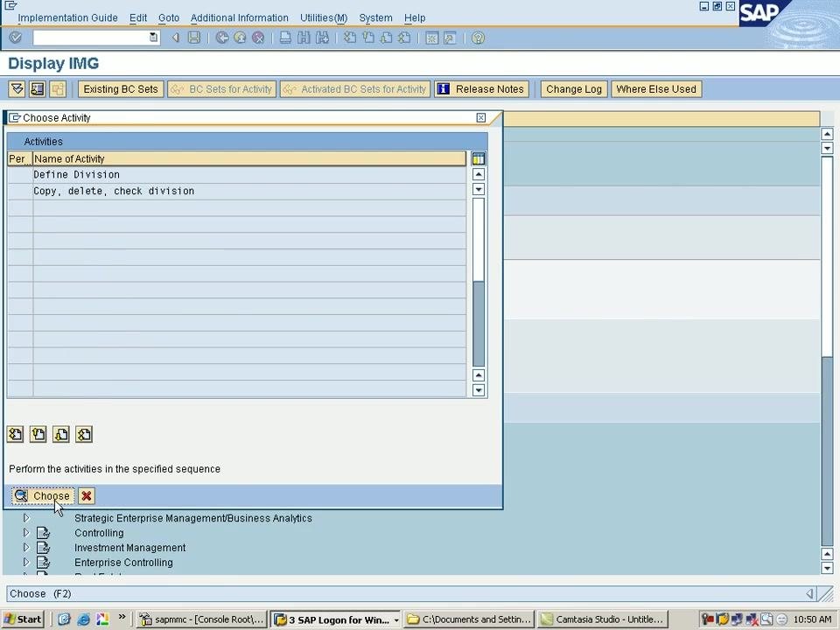Open the SAP Logon taskbar dropdown arrow
The width and height of the screenshot is (840, 630).
pos(395,619)
